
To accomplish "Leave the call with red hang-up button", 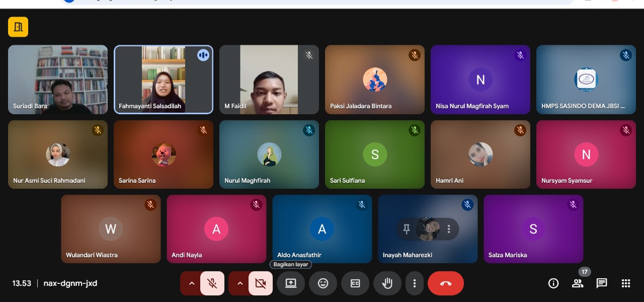I will click(446, 283).
